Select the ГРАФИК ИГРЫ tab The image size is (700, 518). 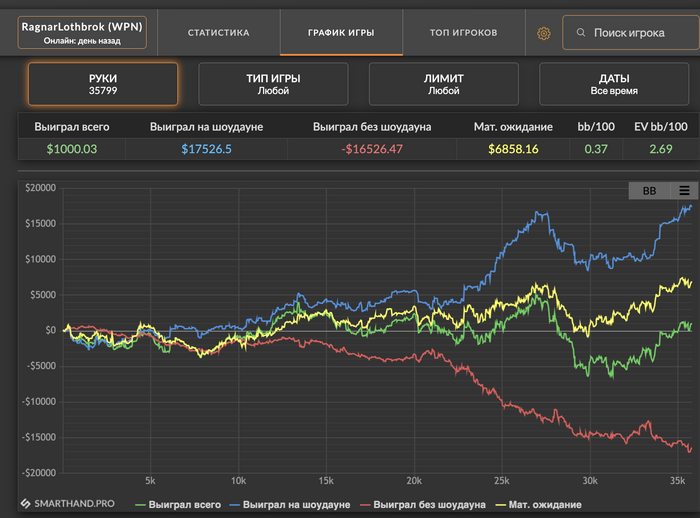pos(341,33)
